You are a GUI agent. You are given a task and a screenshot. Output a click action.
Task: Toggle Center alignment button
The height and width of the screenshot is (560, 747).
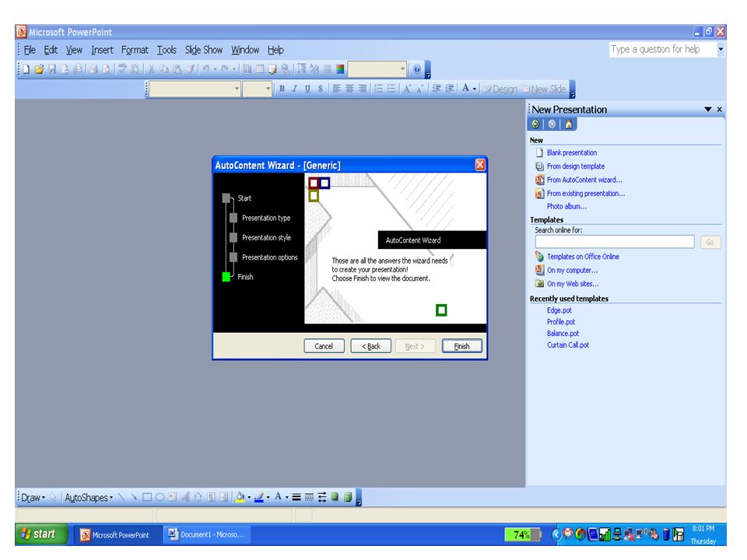[x=349, y=89]
